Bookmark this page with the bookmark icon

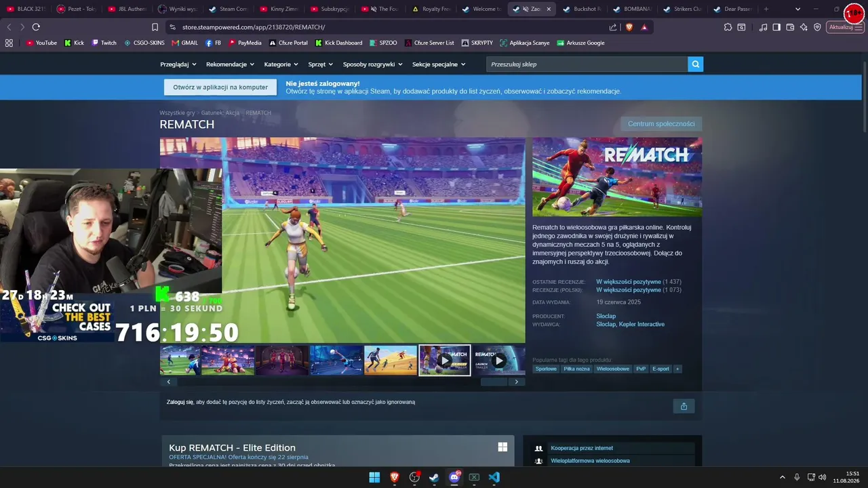(x=155, y=27)
